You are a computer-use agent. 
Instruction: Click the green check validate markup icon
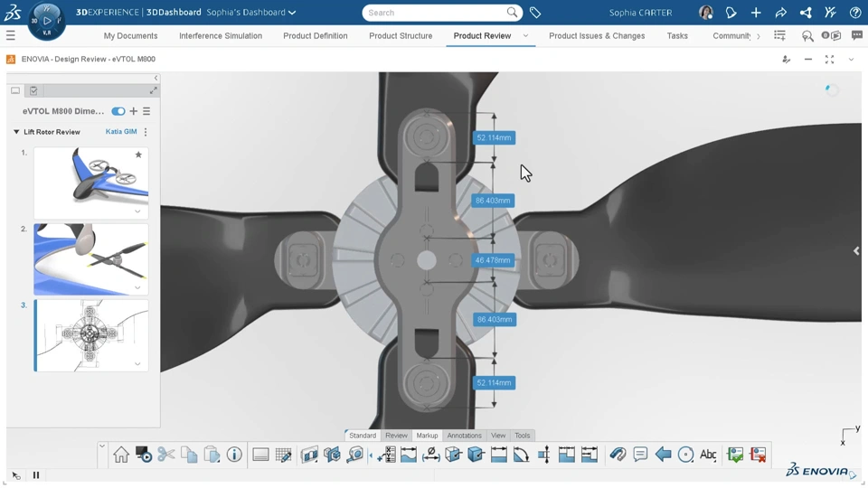(735, 455)
